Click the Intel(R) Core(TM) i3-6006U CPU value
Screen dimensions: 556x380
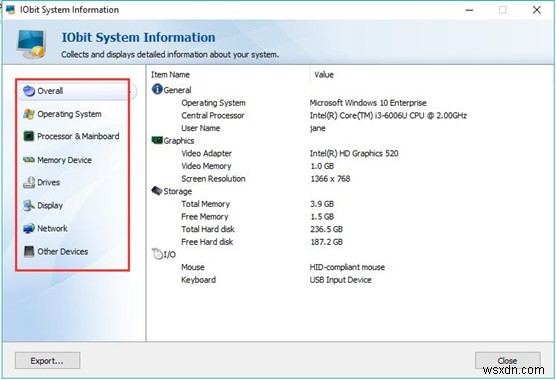click(x=388, y=116)
